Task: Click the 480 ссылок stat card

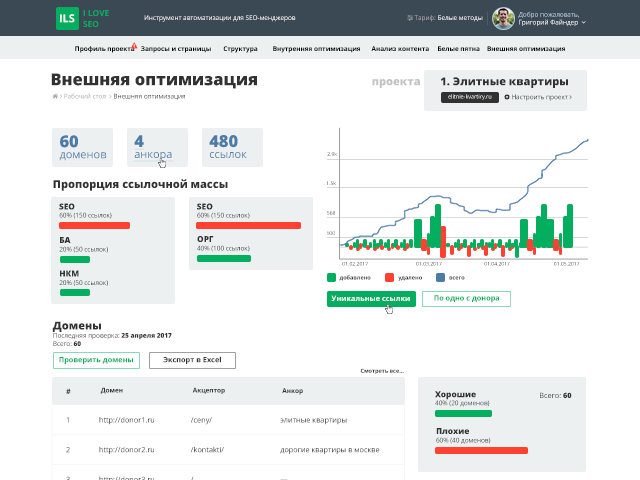Action: (232, 147)
